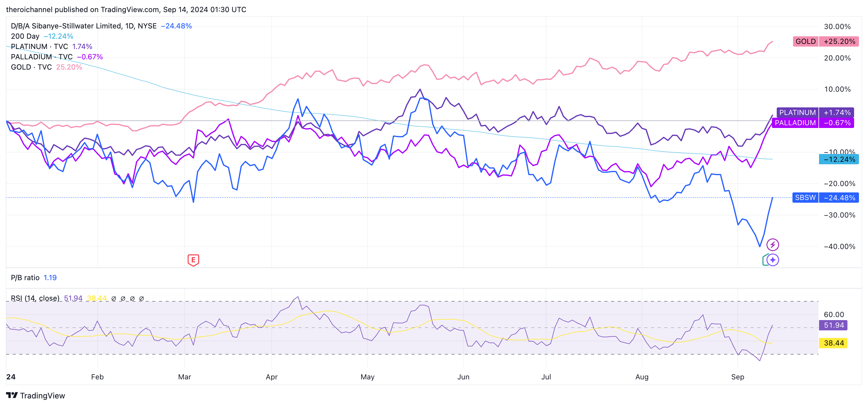Click the green flag marker beside star icon
Viewport: 868px width, 406px height.
point(765,260)
